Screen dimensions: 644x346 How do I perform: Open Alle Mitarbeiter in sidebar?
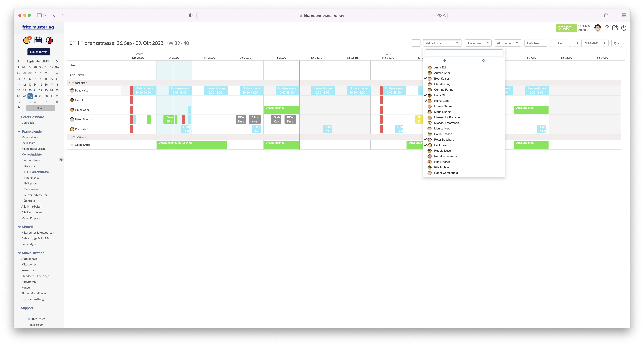31,207
